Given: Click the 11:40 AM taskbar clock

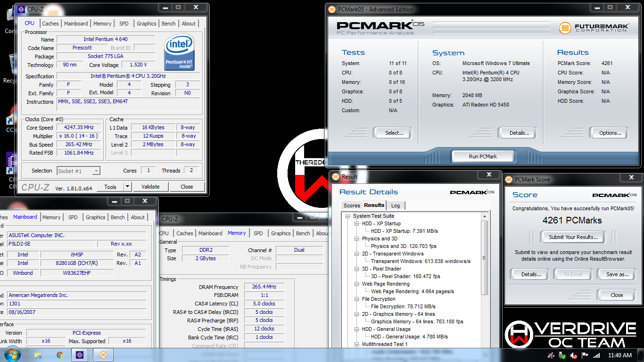Looking at the screenshot, I should [x=620, y=355].
